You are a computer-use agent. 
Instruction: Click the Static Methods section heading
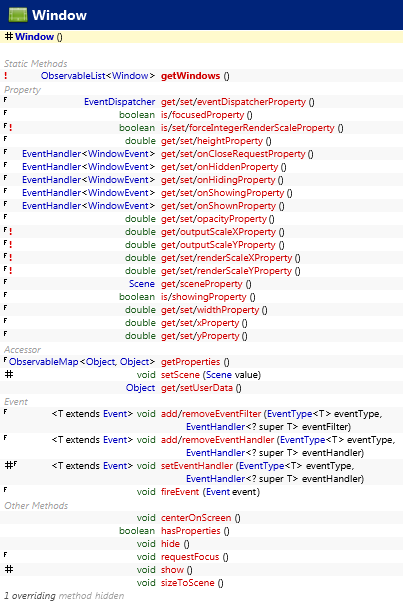tap(35, 64)
